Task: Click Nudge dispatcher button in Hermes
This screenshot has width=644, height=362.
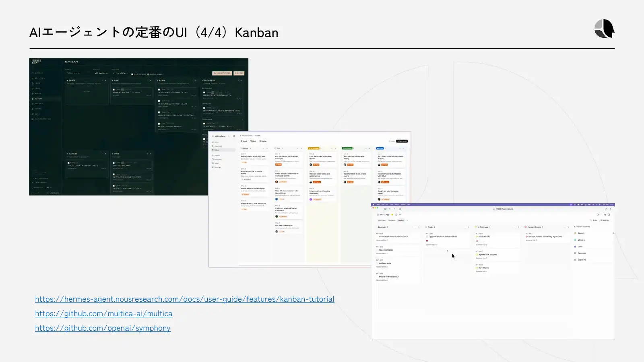Action: (x=222, y=73)
